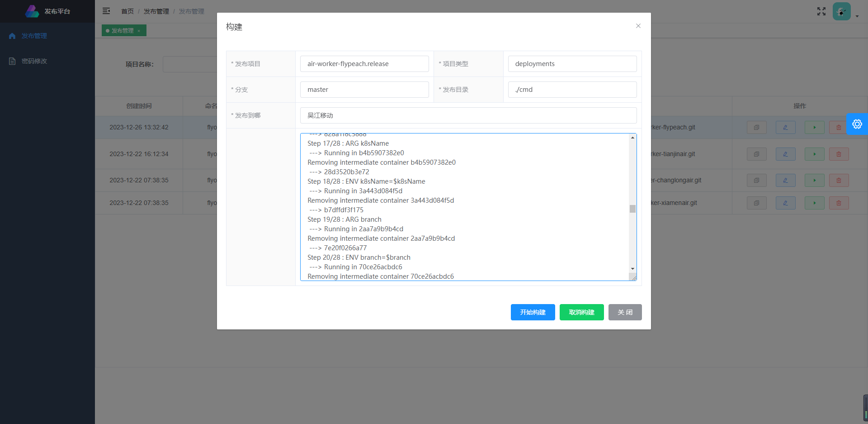Click the 操作 column header
The height and width of the screenshot is (424, 868).
pyautogui.click(x=800, y=106)
